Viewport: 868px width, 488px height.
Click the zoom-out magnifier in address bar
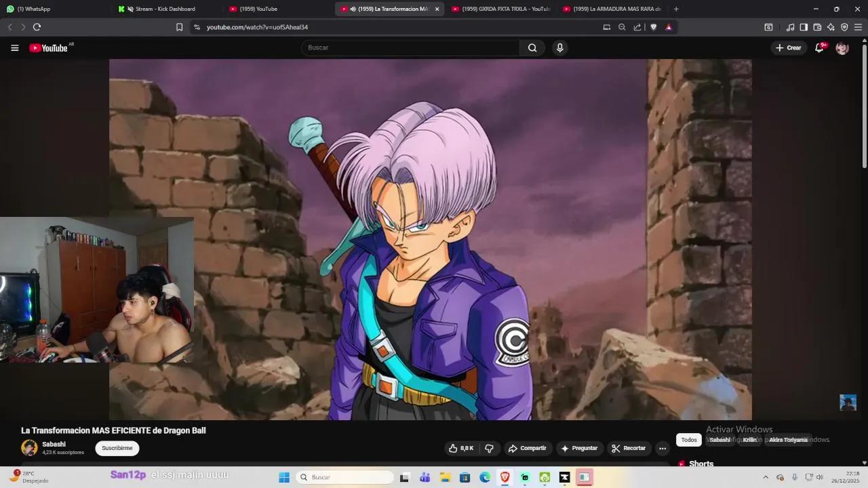(622, 27)
